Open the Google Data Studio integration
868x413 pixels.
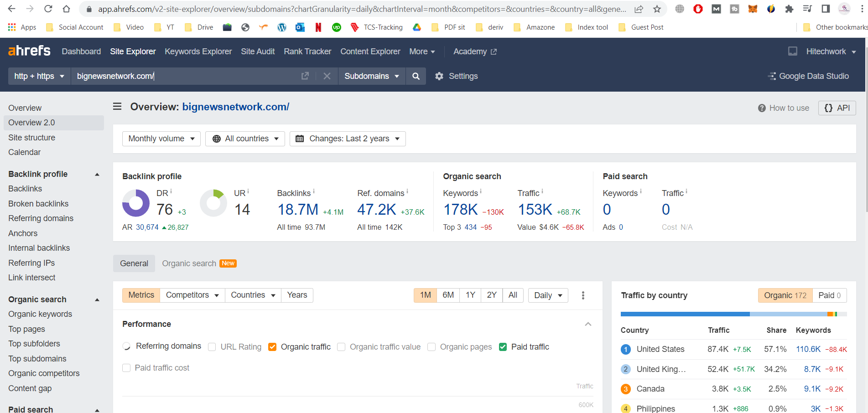809,76
